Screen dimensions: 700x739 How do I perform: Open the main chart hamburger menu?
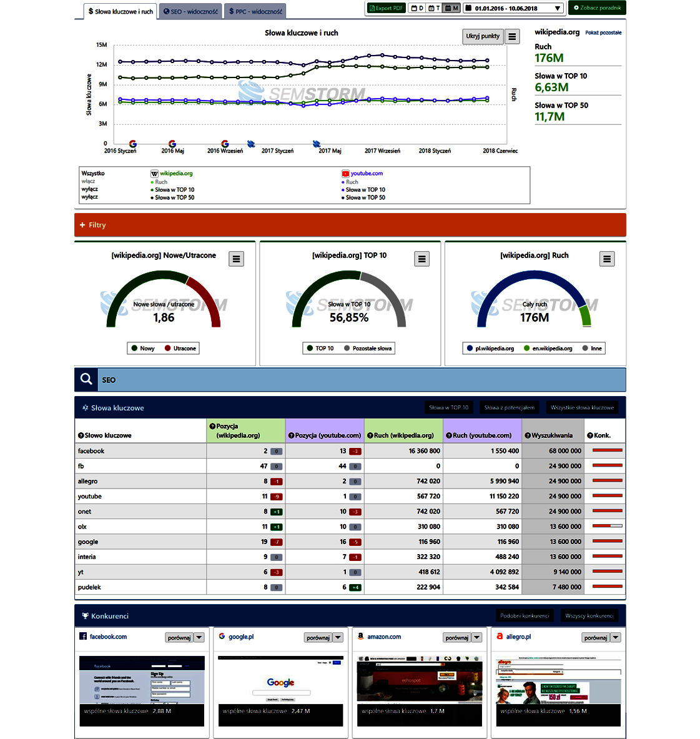tap(512, 36)
